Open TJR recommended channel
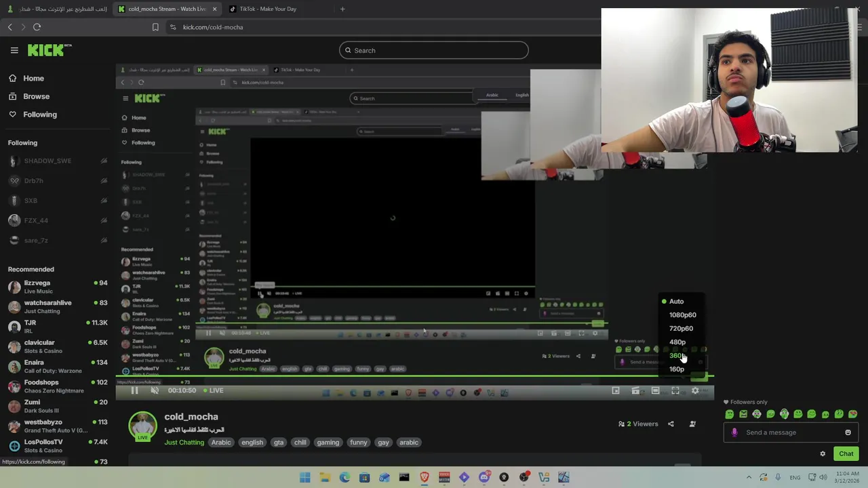 [x=58, y=327]
